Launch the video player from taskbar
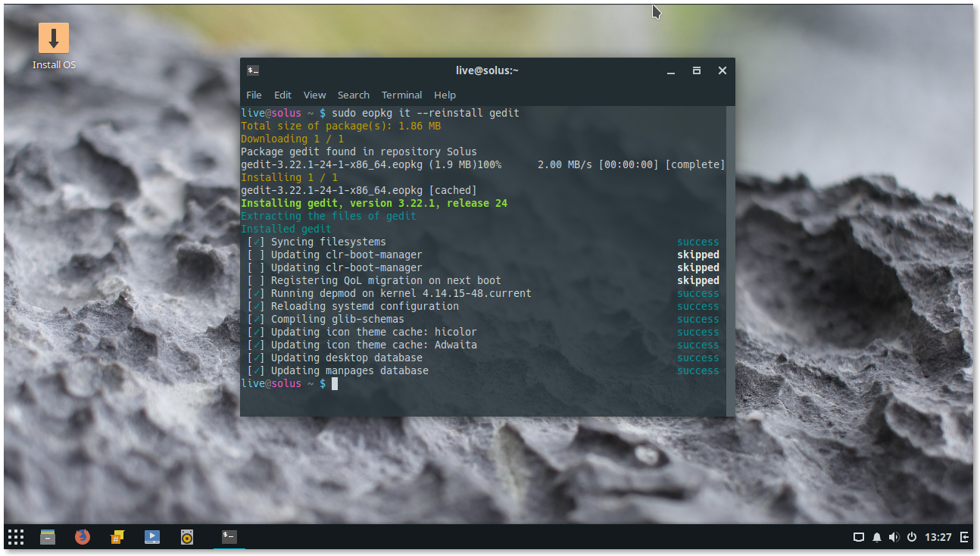Viewport: 980px width, 556px height. (152, 537)
